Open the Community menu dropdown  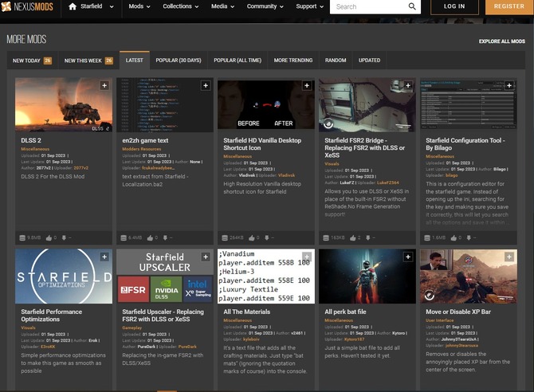coord(265,6)
